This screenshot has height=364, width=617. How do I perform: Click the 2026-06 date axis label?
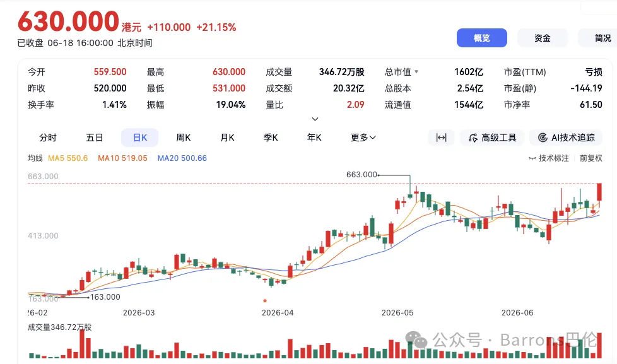pyautogui.click(x=517, y=313)
